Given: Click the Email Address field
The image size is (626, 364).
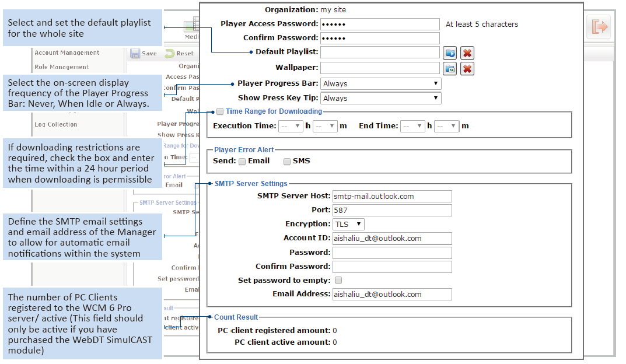Looking at the screenshot, I should pyautogui.click(x=392, y=295).
